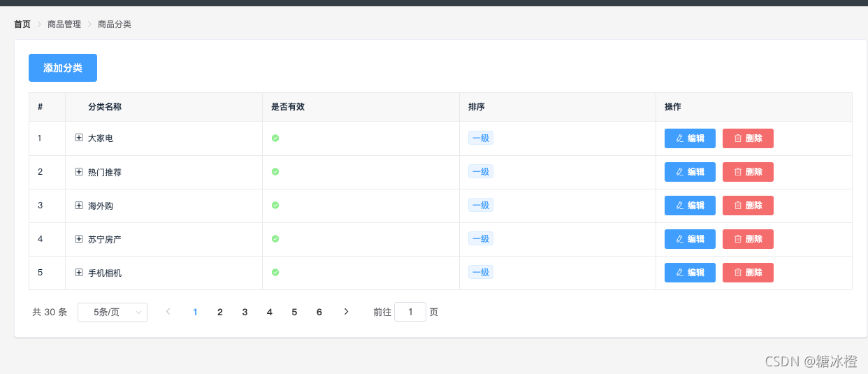The height and width of the screenshot is (374, 868).
Task: Click the green valid icon for 热门推荐
Action: click(x=275, y=171)
